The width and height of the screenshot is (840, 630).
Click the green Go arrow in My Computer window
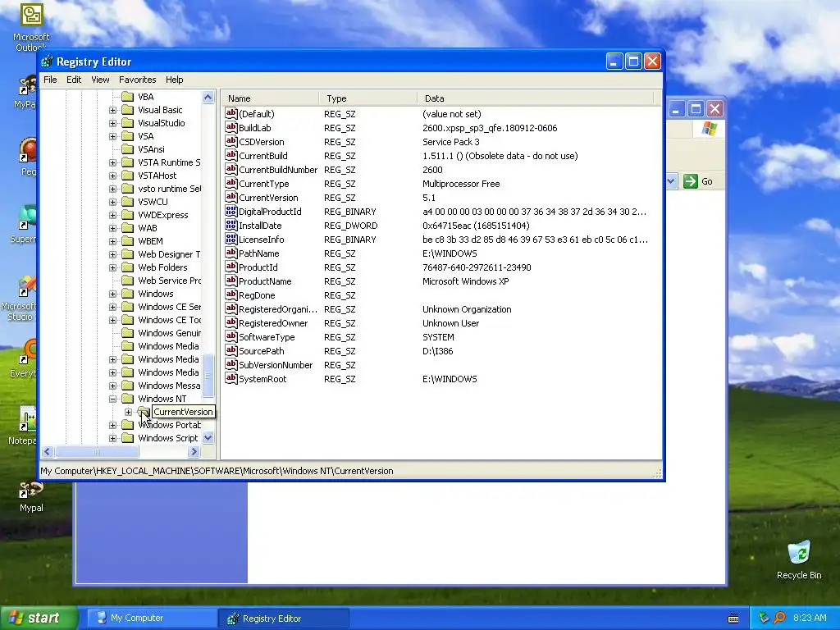pos(691,181)
